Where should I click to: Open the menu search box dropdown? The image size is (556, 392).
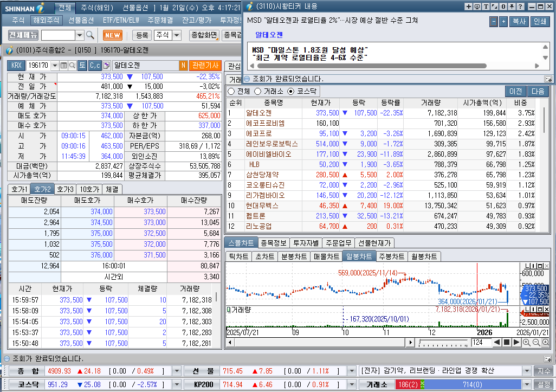80,35
